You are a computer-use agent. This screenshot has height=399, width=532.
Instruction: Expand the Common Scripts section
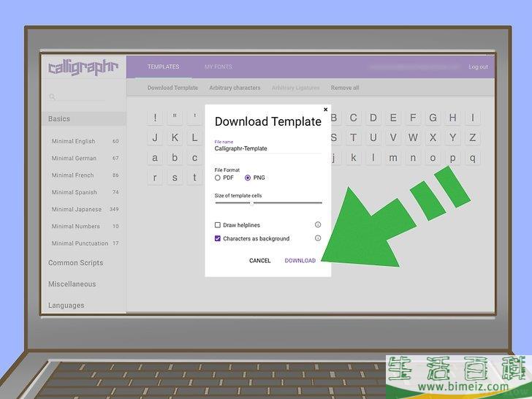point(75,263)
